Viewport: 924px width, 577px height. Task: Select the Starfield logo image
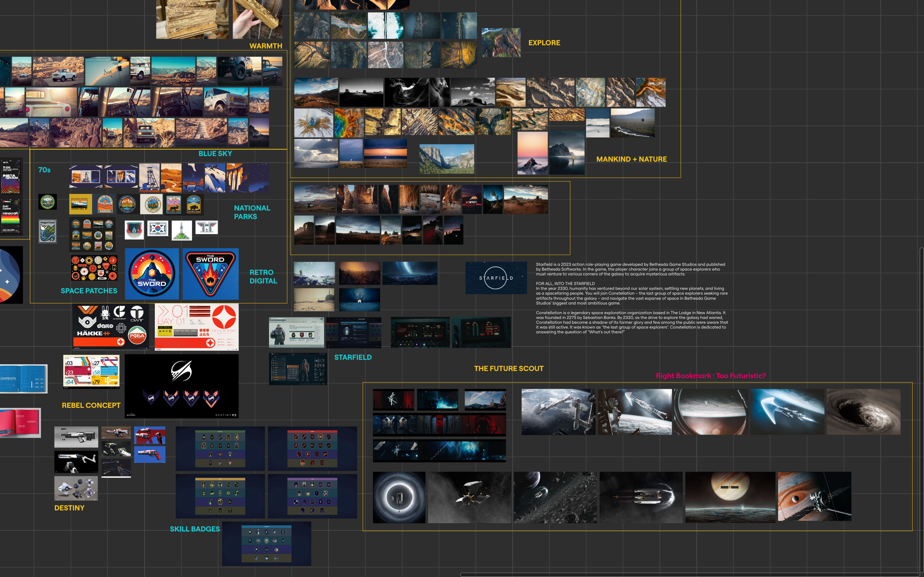pos(496,278)
